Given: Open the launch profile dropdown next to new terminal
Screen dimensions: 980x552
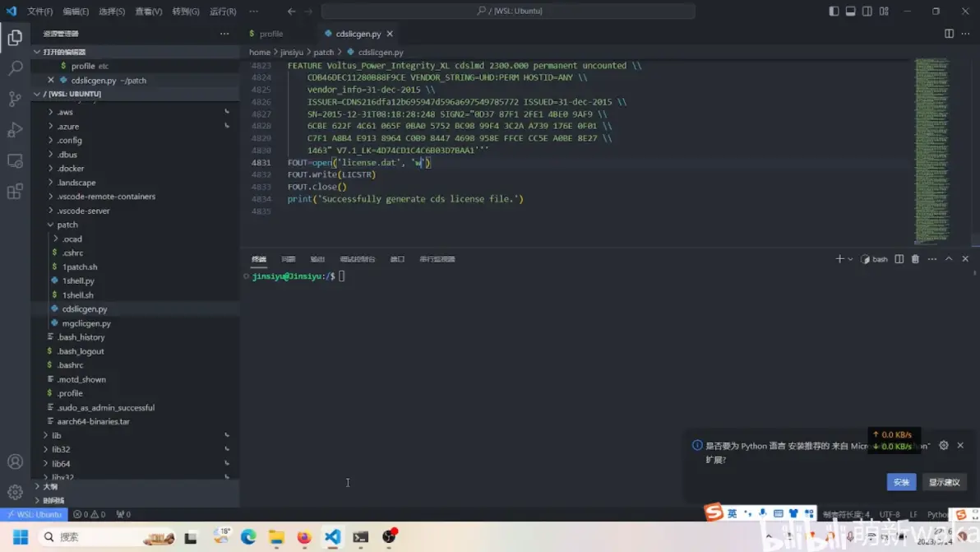Looking at the screenshot, I should coord(850,259).
